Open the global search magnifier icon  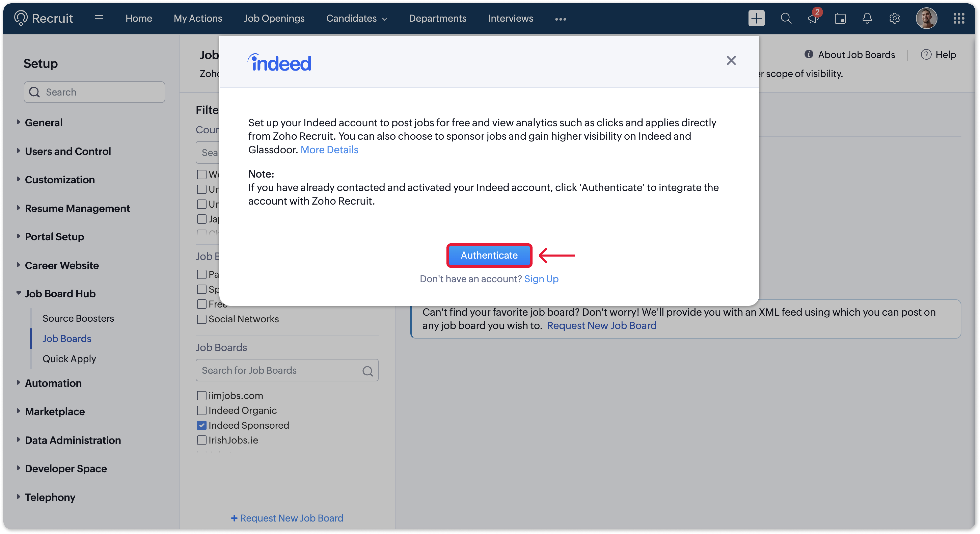click(x=786, y=18)
